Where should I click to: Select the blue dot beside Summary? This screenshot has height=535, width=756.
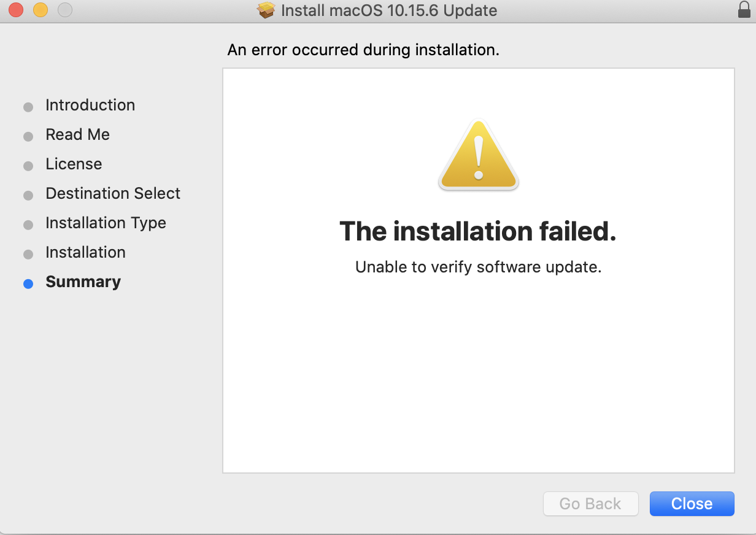click(28, 283)
